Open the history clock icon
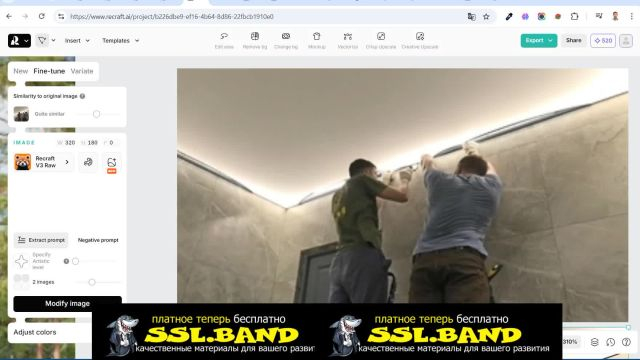The image size is (640, 360). (610, 342)
